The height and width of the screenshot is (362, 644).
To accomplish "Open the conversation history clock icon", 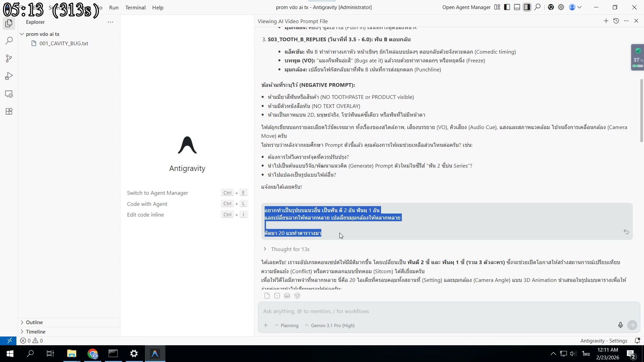I will (616, 21).
